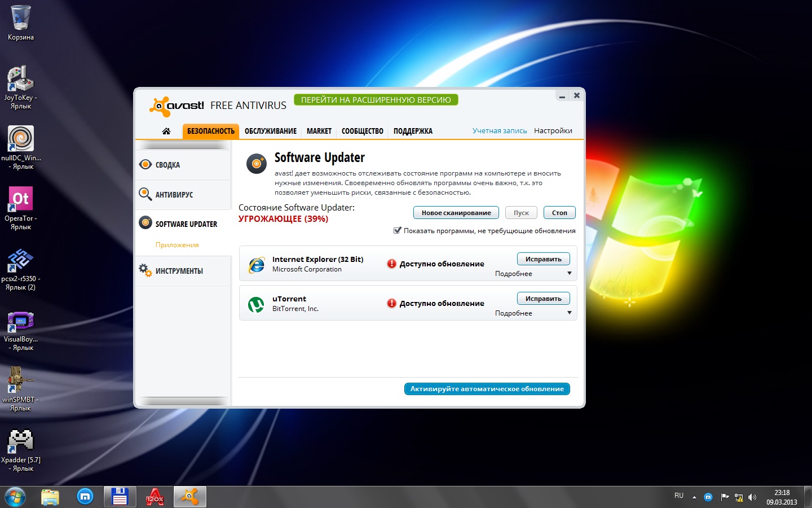The width and height of the screenshot is (812, 508).
Task: Open the taskbar clock and date
Action: click(x=782, y=497)
